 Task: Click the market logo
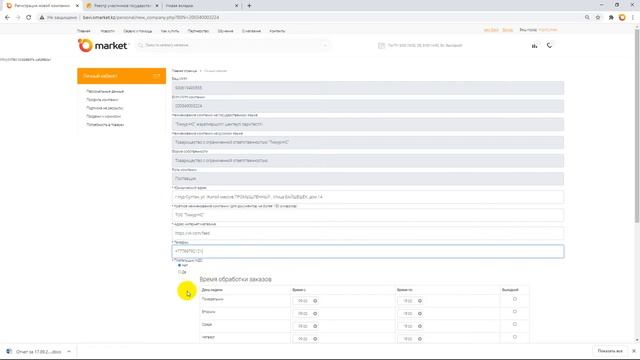pos(103,45)
